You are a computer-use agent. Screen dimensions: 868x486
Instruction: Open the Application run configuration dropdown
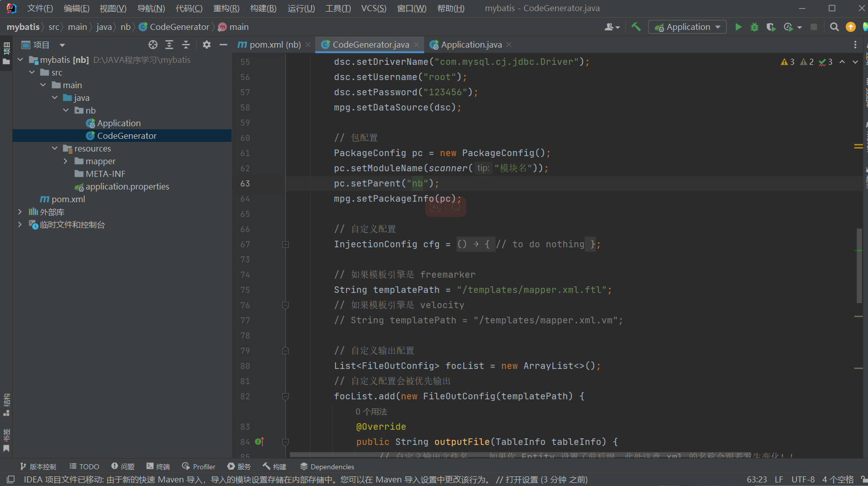pyautogui.click(x=688, y=27)
